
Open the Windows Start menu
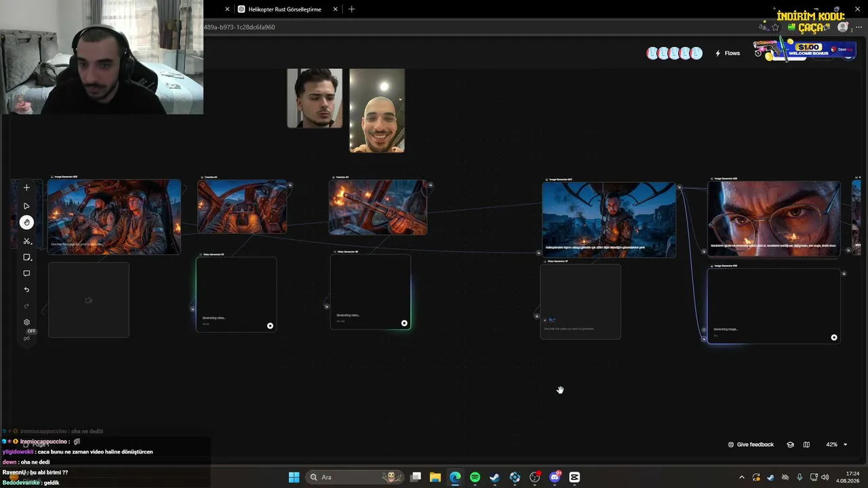tap(294, 477)
